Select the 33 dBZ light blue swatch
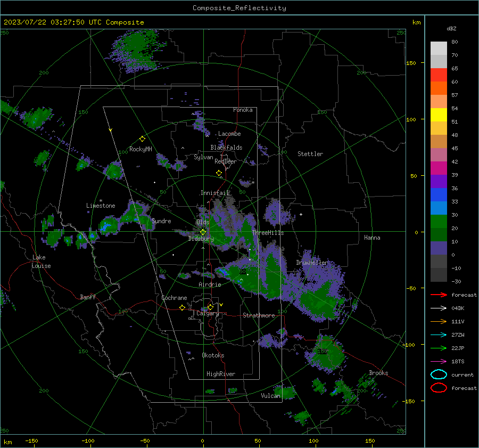 439,208
